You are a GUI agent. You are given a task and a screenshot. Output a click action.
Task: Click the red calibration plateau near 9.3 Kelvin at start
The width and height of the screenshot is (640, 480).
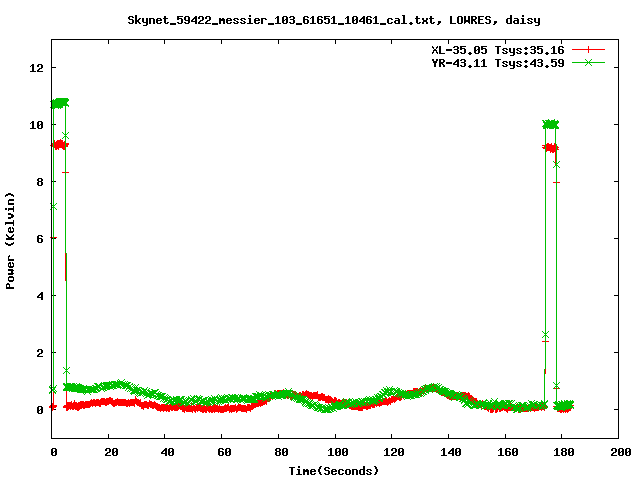click(60, 144)
